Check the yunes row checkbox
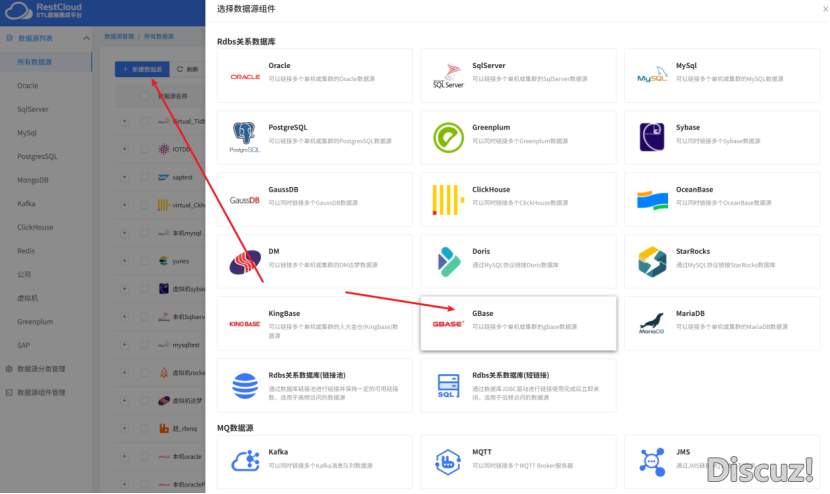830x494 pixels. pos(144,261)
